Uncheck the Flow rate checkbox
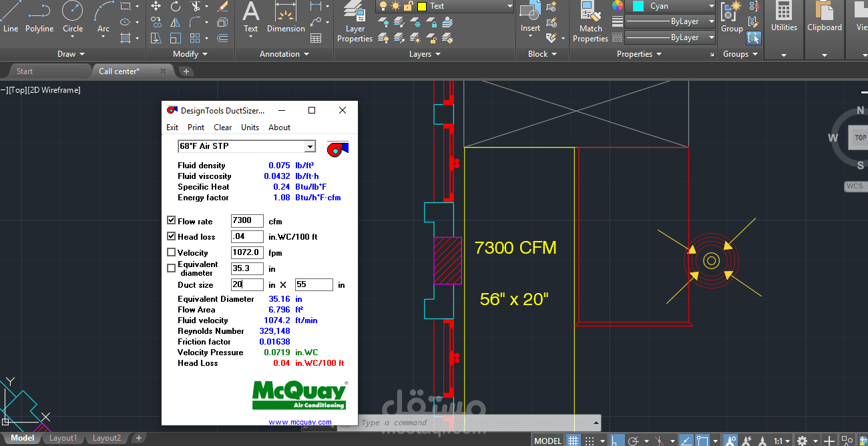The height and width of the screenshot is (446, 868). (x=172, y=220)
